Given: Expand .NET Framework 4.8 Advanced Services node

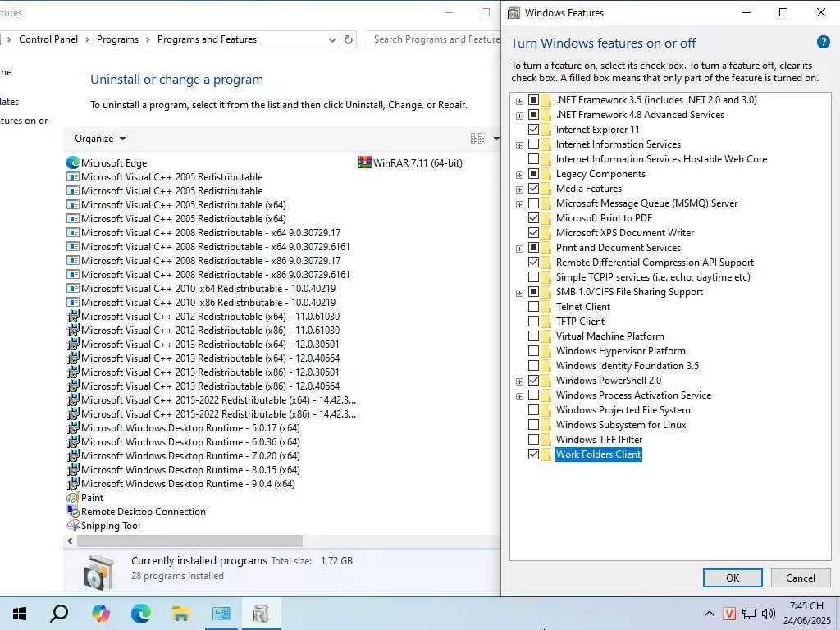Looking at the screenshot, I should point(519,115).
